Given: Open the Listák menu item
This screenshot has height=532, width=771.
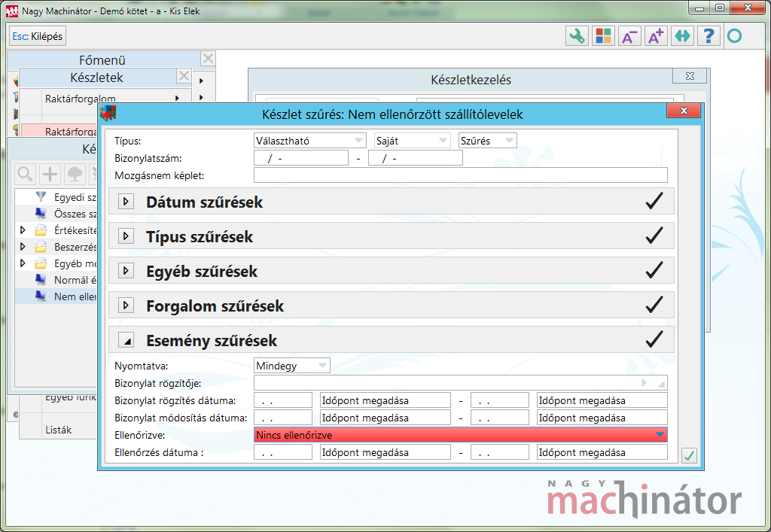Looking at the screenshot, I should 59,430.
